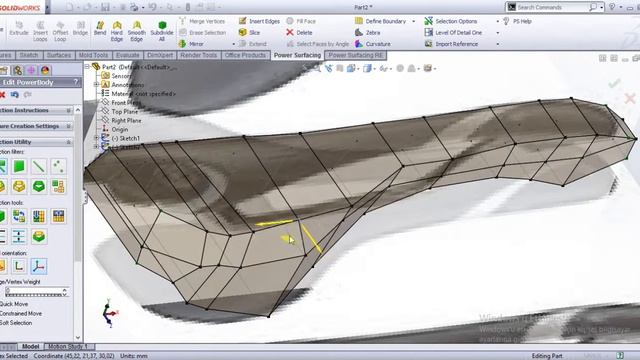Click the red cancel X in graphics corner
Image resolution: width=640 pixels, height=360 pixels.
(x=630, y=98)
